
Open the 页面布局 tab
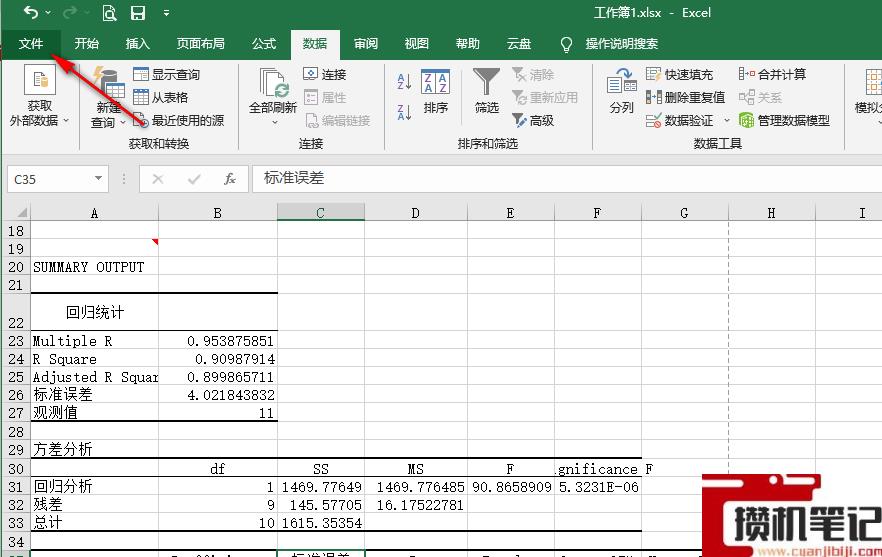click(x=200, y=44)
